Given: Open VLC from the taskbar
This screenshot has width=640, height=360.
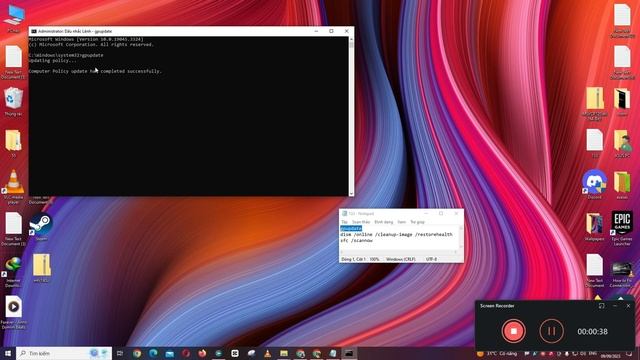Looking at the screenshot, I should coord(267,353).
